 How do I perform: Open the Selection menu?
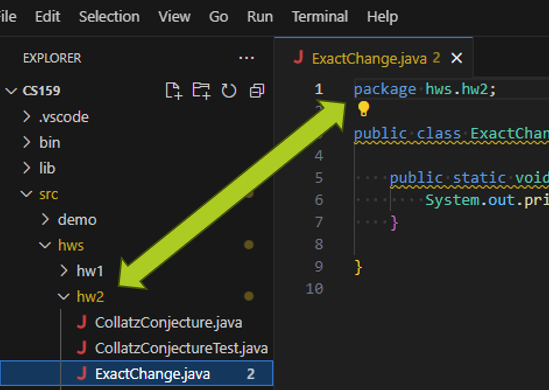coord(109,16)
